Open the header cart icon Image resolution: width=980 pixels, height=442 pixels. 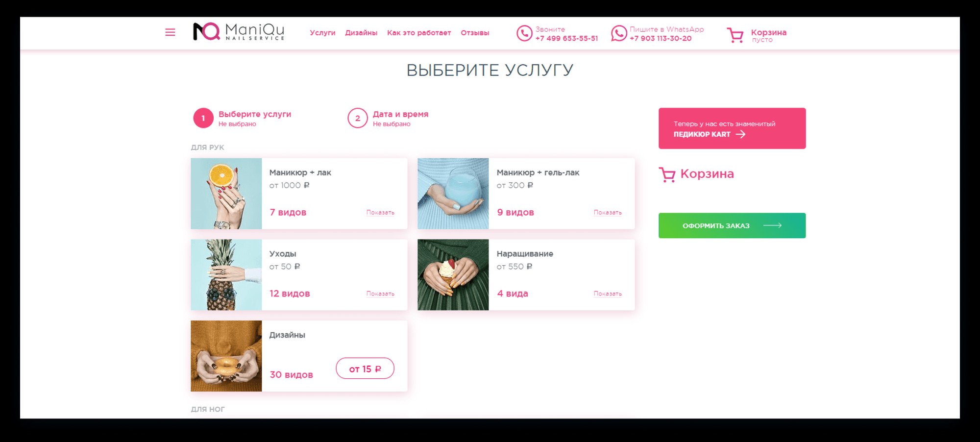735,35
